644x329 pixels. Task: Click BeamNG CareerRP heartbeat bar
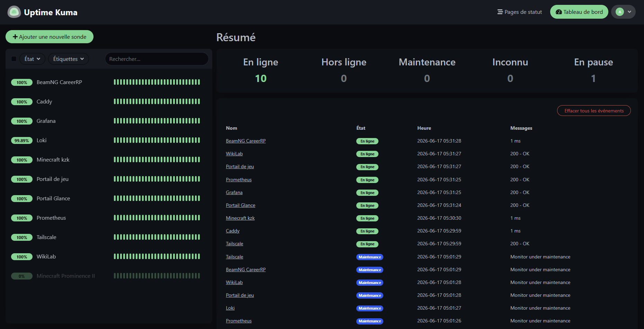click(x=157, y=82)
